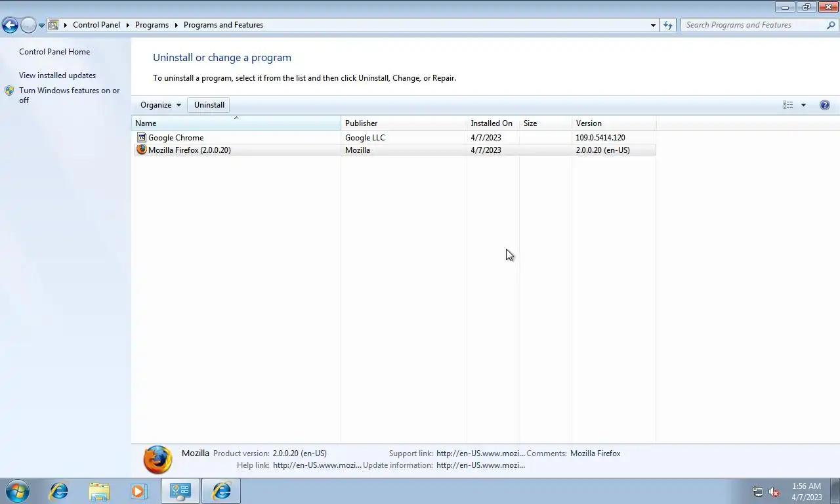Click the search magnifier icon
Image resolution: width=840 pixels, height=504 pixels.
click(831, 25)
